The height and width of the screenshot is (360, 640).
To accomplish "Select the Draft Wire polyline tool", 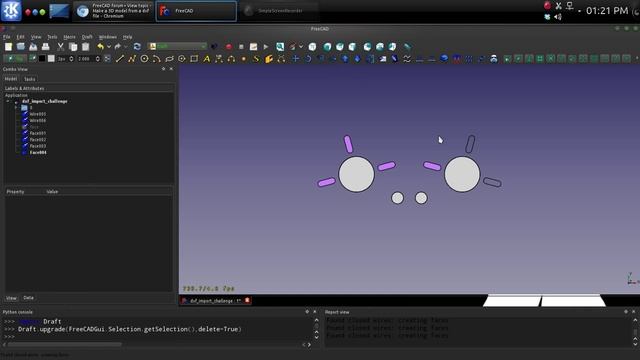I will [x=132, y=59].
